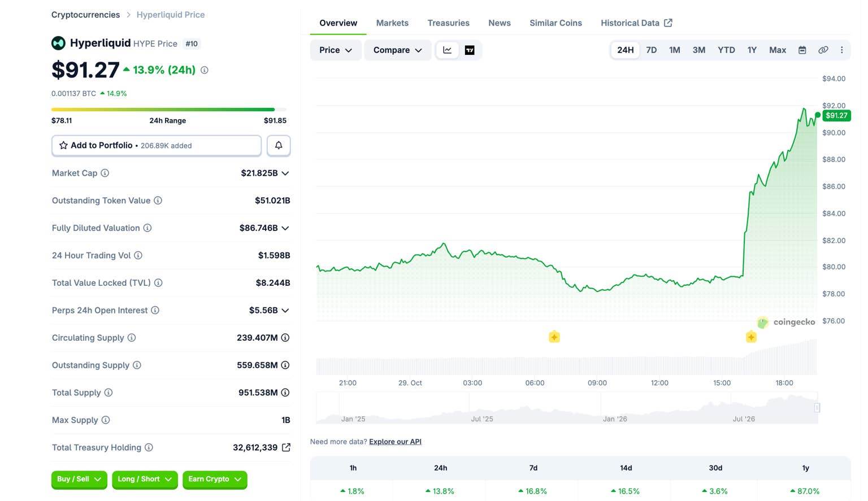Open the Compare dropdown
Screen dimensions: 868x501
click(398, 50)
